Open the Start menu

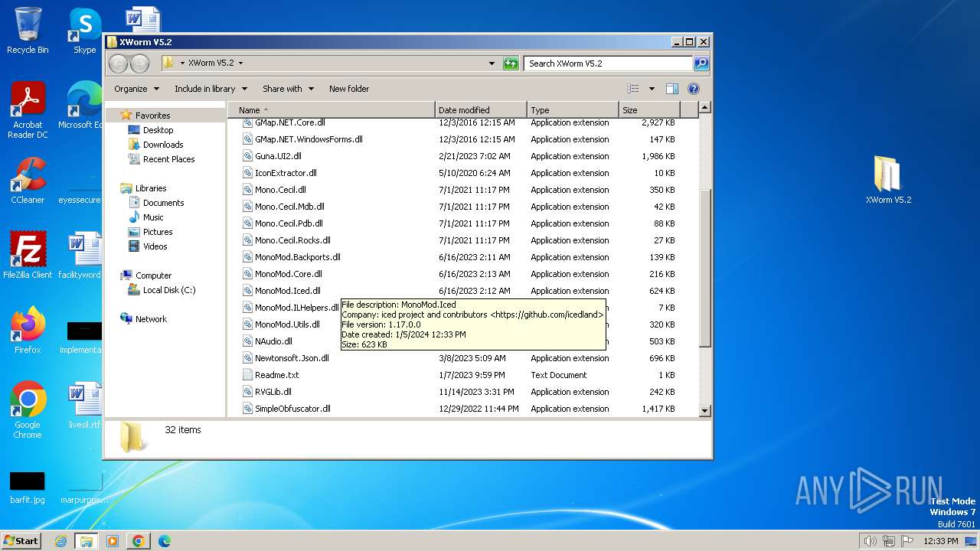tap(21, 541)
